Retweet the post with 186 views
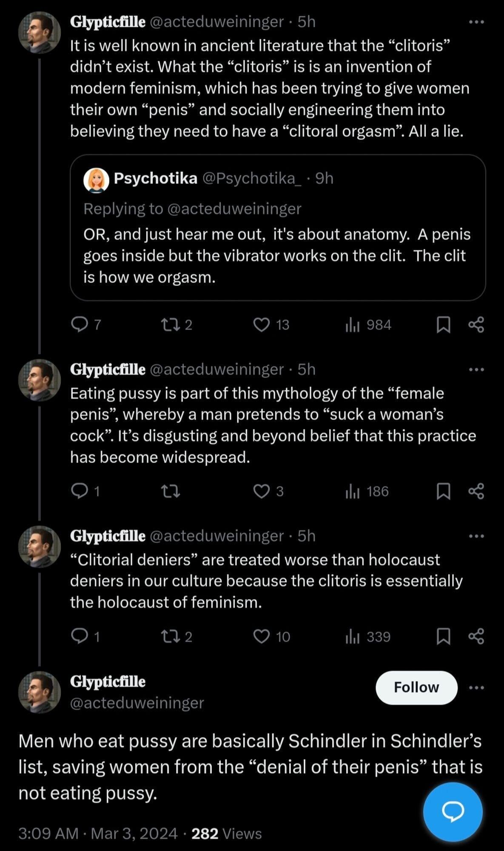 (x=171, y=492)
